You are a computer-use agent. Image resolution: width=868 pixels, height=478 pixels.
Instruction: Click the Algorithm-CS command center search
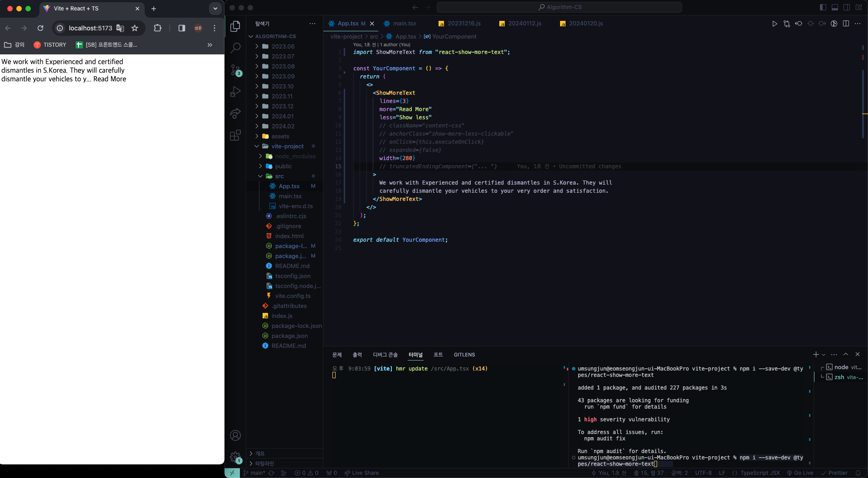tap(559, 7)
